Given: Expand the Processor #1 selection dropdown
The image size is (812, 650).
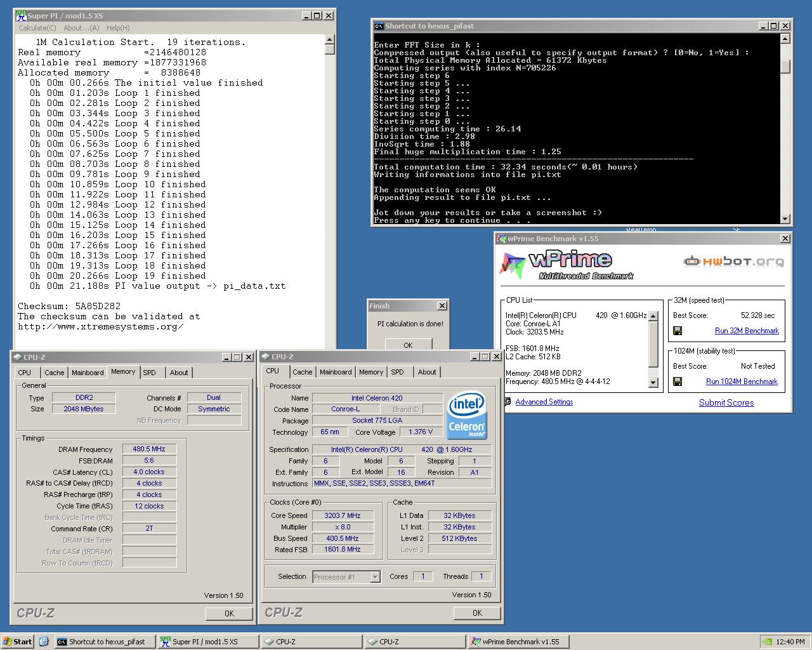Looking at the screenshot, I should pos(375,577).
